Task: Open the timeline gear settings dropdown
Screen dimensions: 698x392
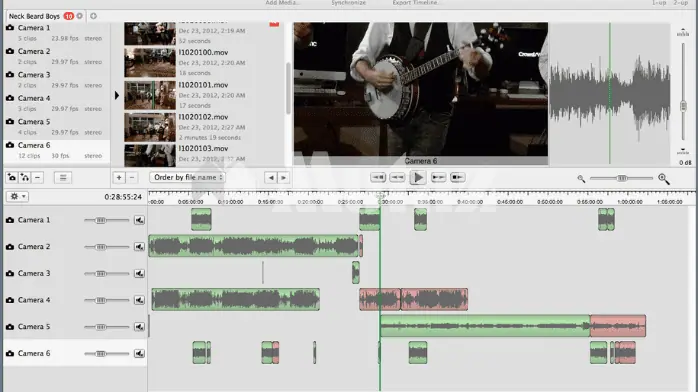Action: 17,196
